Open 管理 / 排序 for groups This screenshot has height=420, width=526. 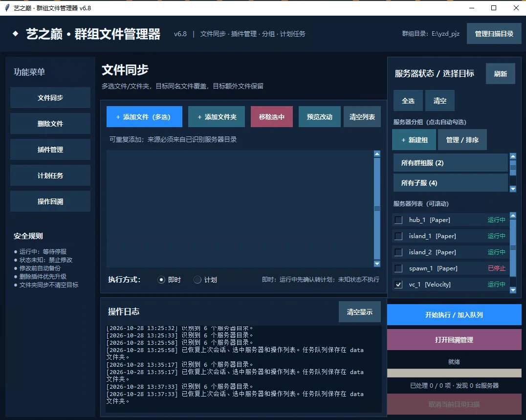click(x=462, y=139)
